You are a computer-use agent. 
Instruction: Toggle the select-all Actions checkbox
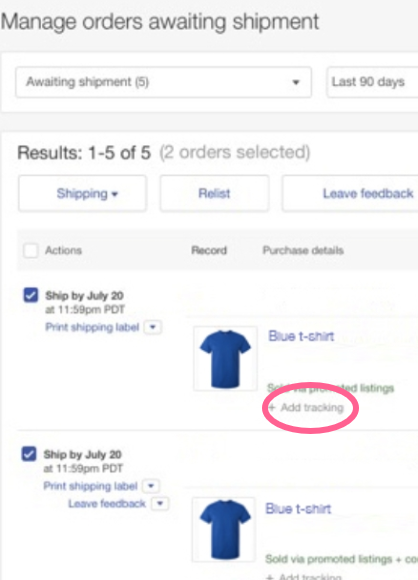point(31,250)
